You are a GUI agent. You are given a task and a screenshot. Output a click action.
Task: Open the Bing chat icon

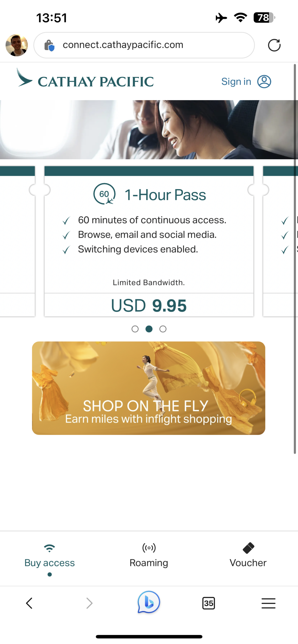pyautogui.click(x=149, y=603)
